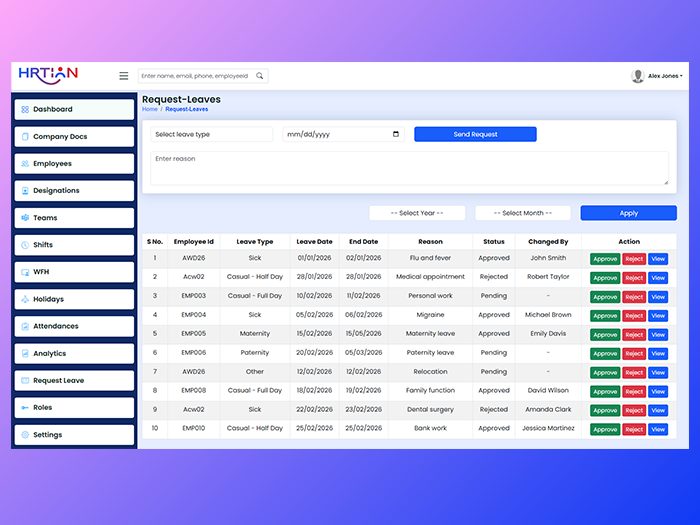Click the Jessica Martinez cell
The image size is (700, 525).
548,428
